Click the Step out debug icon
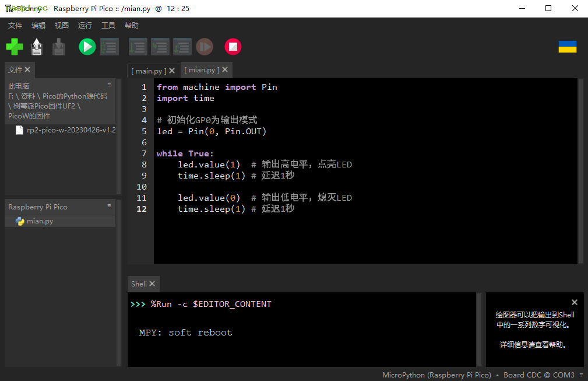This screenshot has height=381, width=588. (x=182, y=47)
